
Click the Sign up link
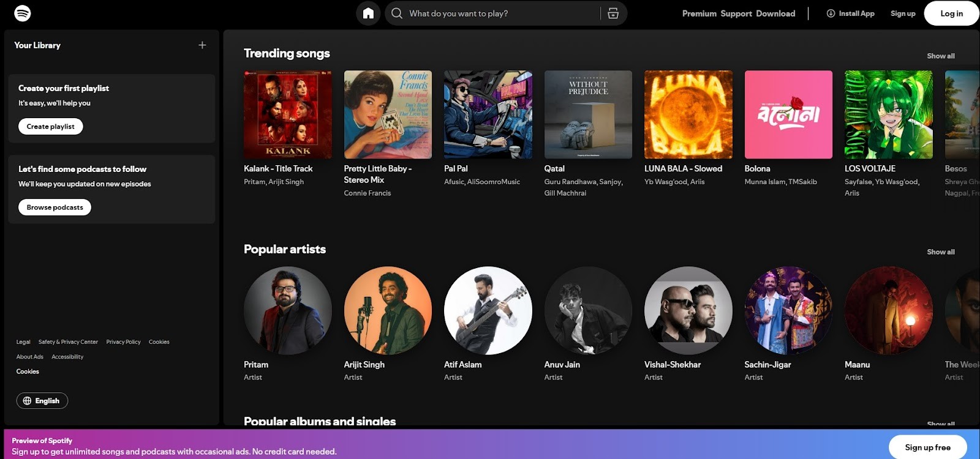tap(903, 13)
